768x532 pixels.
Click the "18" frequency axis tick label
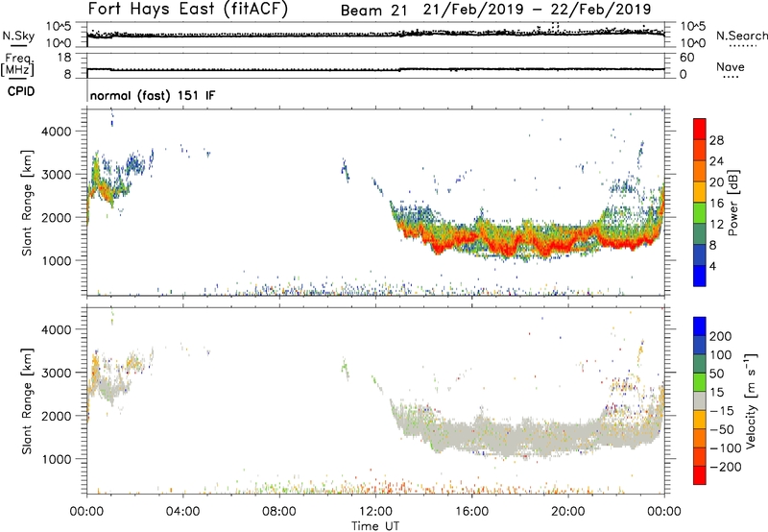click(63, 58)
